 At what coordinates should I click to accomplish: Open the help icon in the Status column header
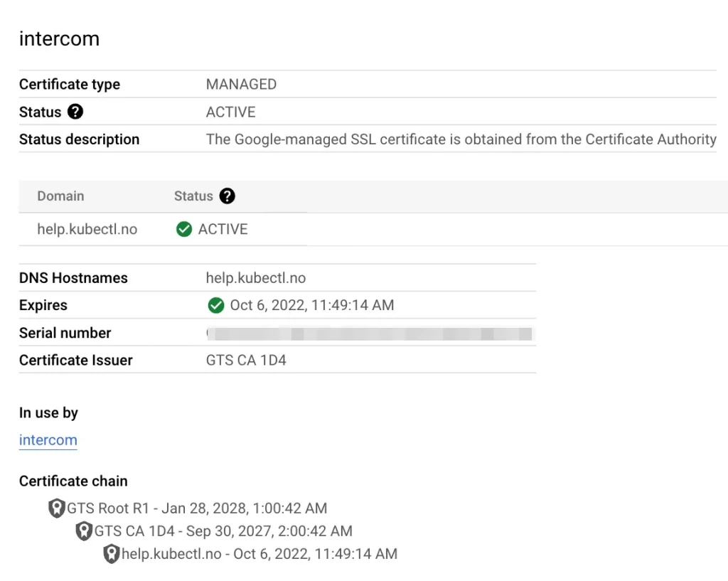(x=227, y=196)
